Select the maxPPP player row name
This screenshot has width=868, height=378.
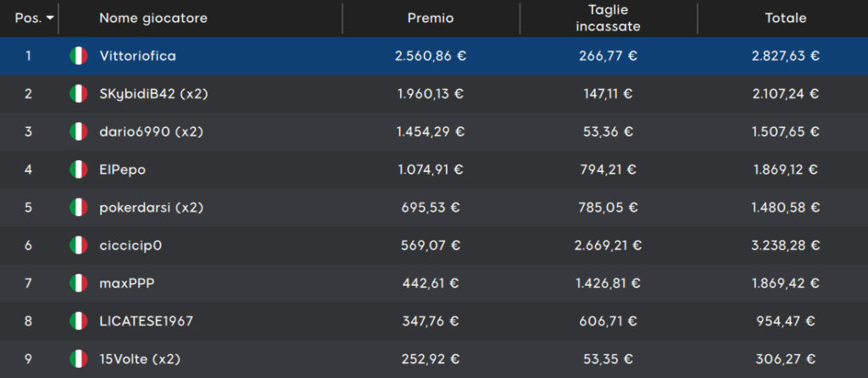(127, 283)
